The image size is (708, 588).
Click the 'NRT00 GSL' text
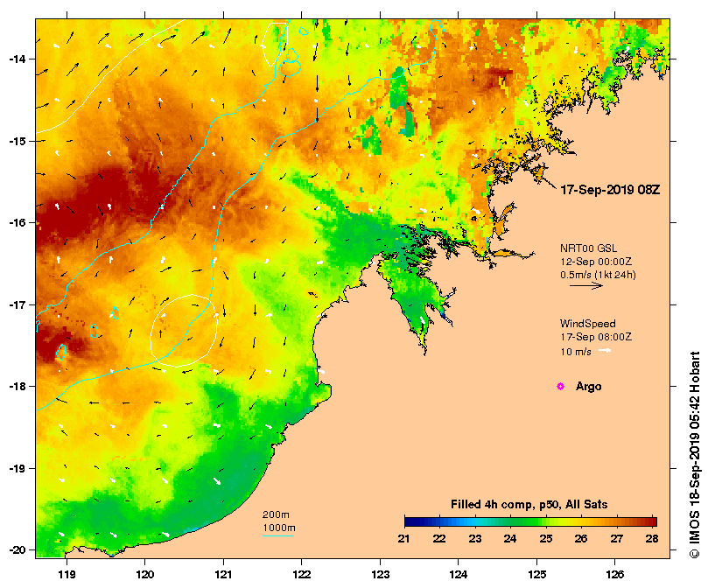[x=588, y=248]
